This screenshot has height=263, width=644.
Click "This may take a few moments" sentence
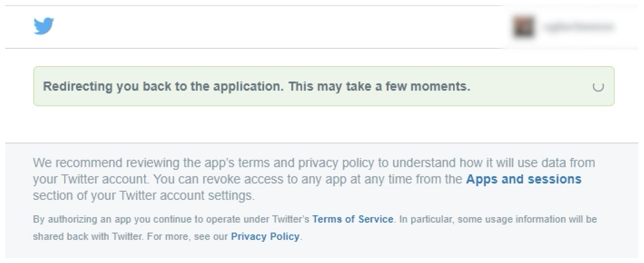point(379,87)
